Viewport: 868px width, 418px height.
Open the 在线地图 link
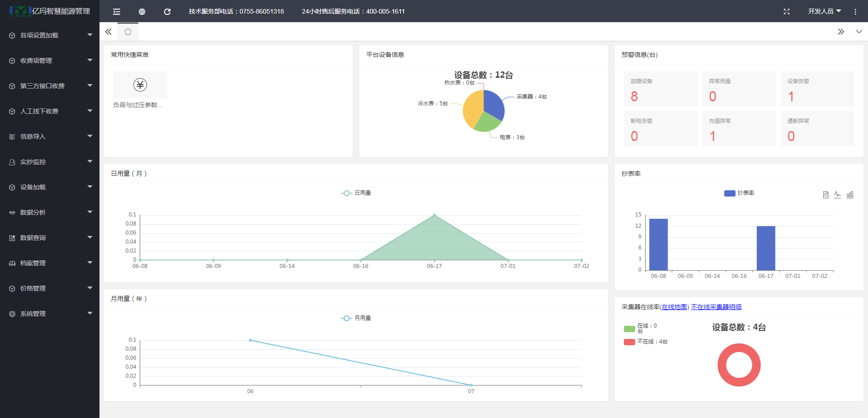point(674,307)
